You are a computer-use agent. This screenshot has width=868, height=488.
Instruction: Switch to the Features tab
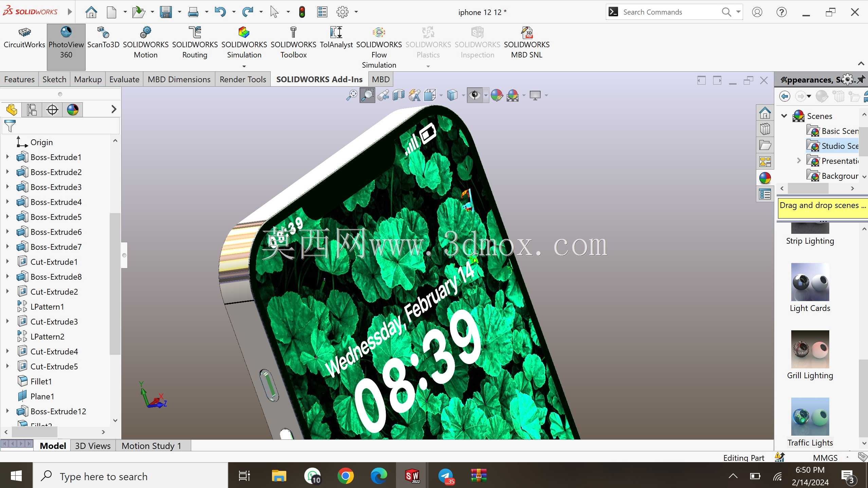coord(19,80)
